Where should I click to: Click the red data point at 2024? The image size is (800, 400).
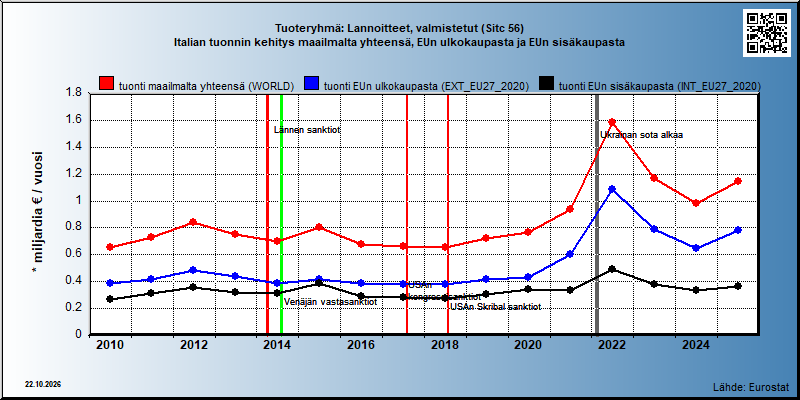click(696, 203)
